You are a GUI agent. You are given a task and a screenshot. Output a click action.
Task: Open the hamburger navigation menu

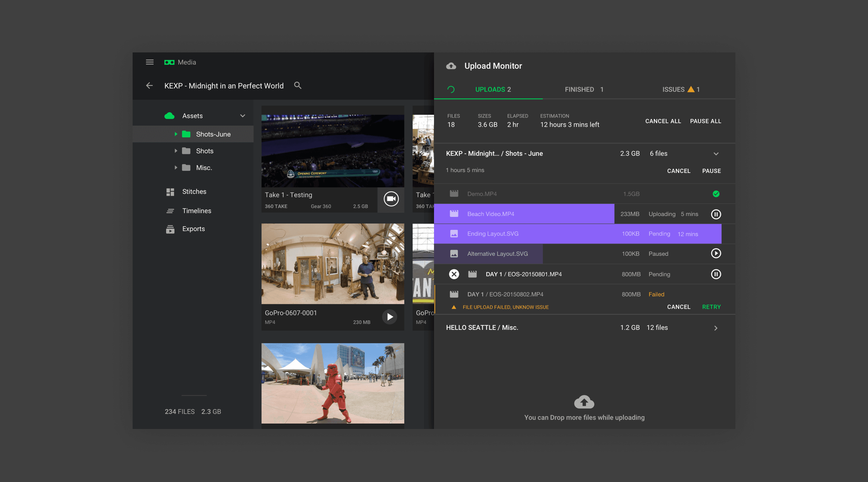tap(149, 62)
